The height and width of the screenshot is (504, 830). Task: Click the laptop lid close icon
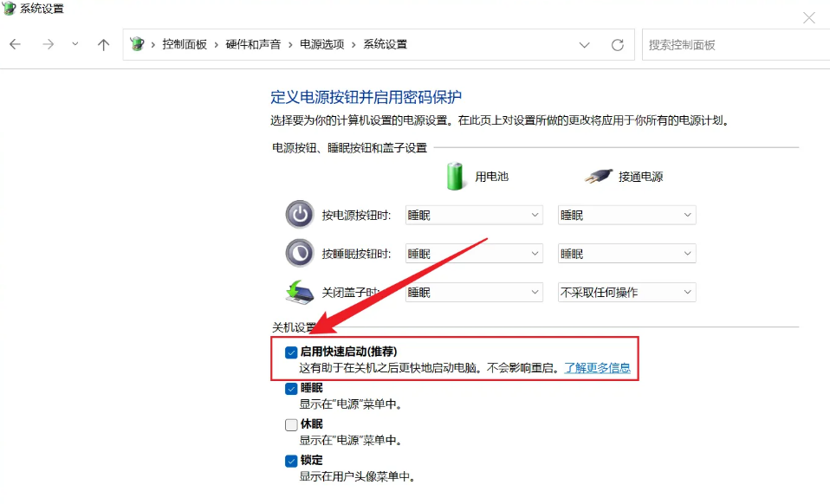[299, 292]
